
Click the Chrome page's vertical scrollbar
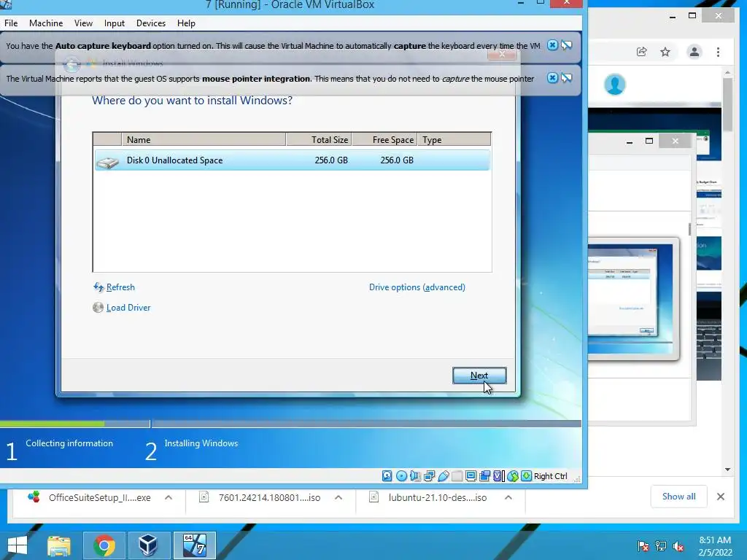point(727,104)
